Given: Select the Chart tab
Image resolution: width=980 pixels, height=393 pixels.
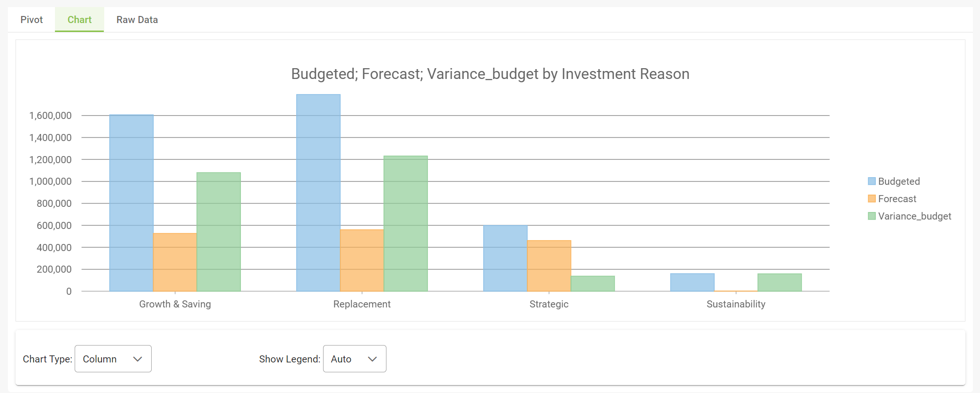Looking at the screenshot, I should pyautogui.click(x=79, y=20).
